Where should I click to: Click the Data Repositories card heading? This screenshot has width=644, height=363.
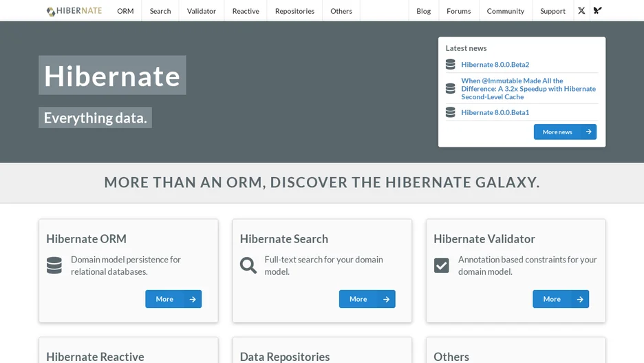coord(285,356)
